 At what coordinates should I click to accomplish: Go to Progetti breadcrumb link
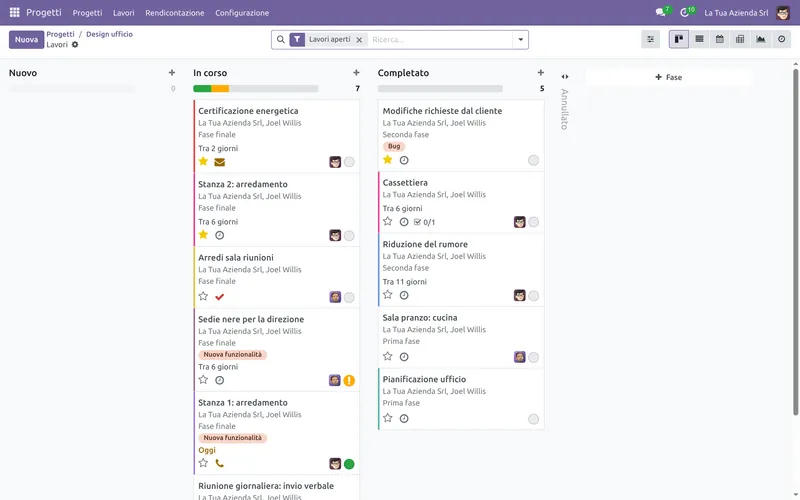[x=60, y=34]
